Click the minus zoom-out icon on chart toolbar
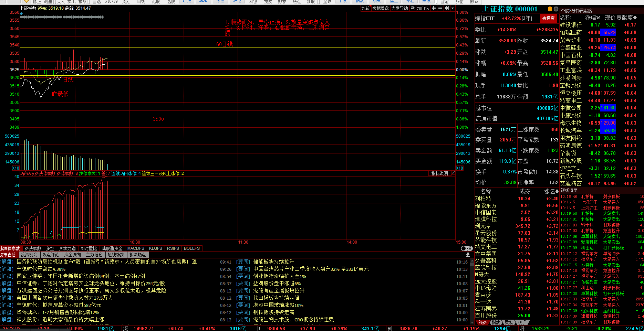Image resolution: width=644 pixels, height=331 pixels. click(440, 8)
